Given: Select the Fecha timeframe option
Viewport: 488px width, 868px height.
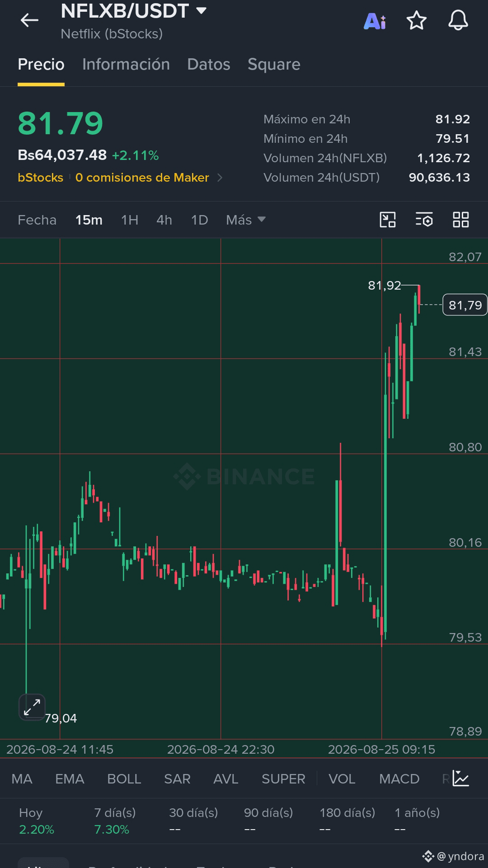Looking at the screenshot, I should tap(37, 220).
